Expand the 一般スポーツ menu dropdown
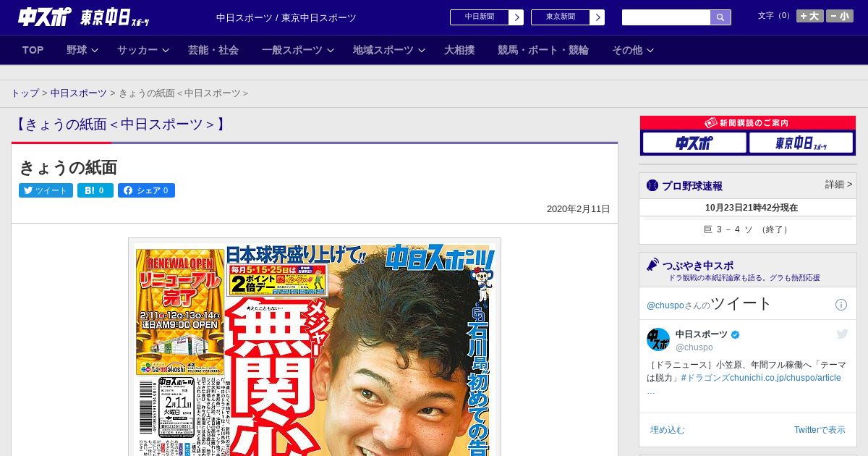Image resolution: width=868 pixels, height=456 pixels. click(298, 50)
